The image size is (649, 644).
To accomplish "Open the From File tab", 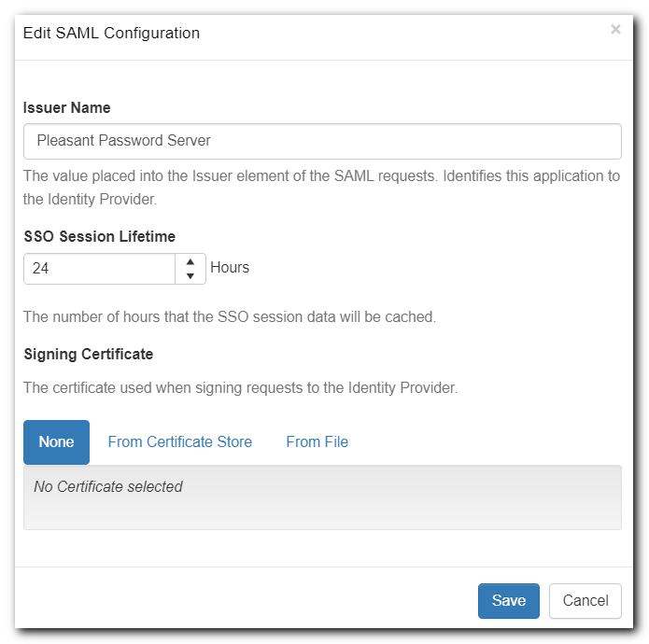I will click(x=317, y=442).
